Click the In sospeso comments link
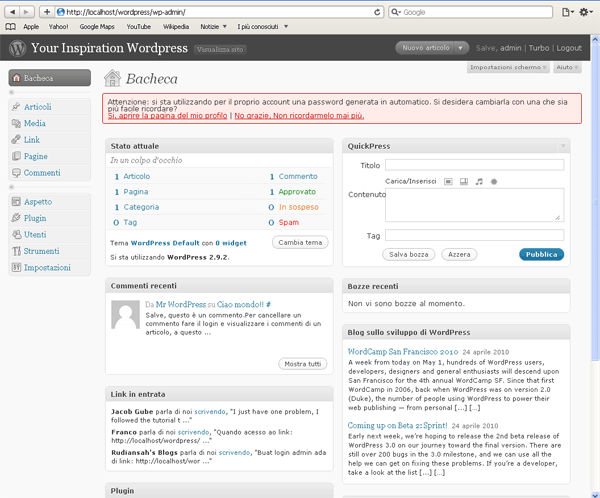 click(x=298, y=207)
